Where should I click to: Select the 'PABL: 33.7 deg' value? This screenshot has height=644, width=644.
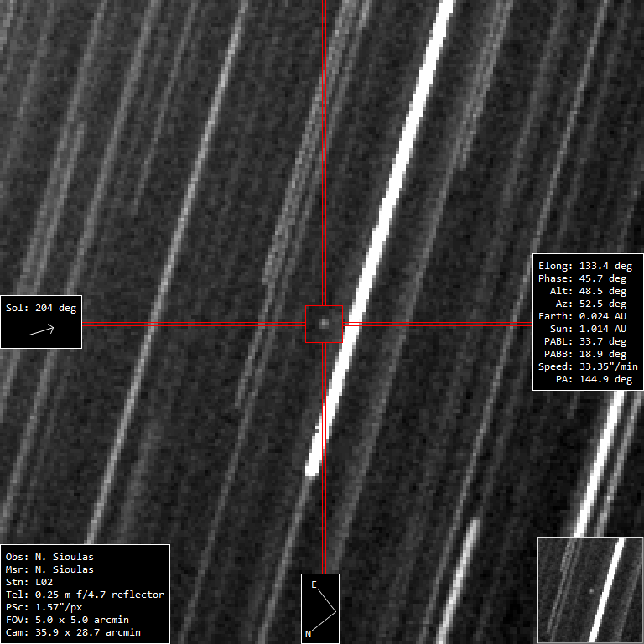point(585,342)
